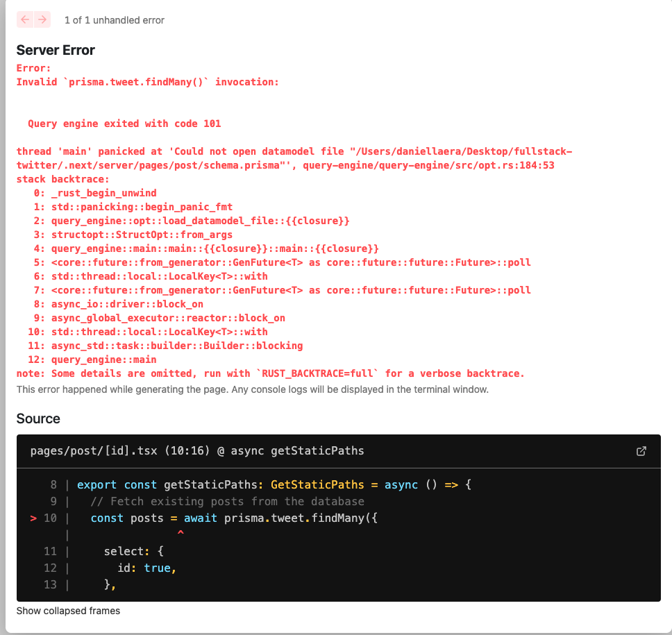Click the red caret under prisma.tweet
Image resolution: width=672 pixels, height=635 pixels.
click(x=180, y=533)
